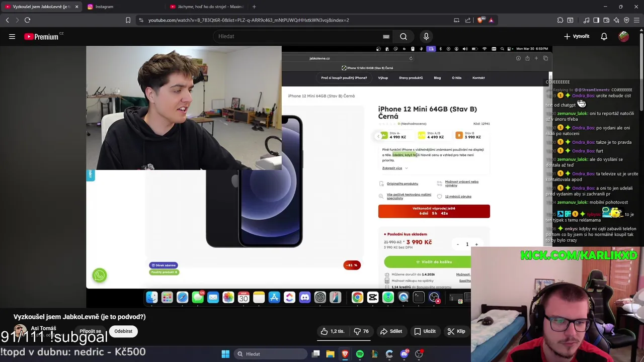Reload the page in browser toolbar
The width and height of the screenshot is (644, 362).
27,20
